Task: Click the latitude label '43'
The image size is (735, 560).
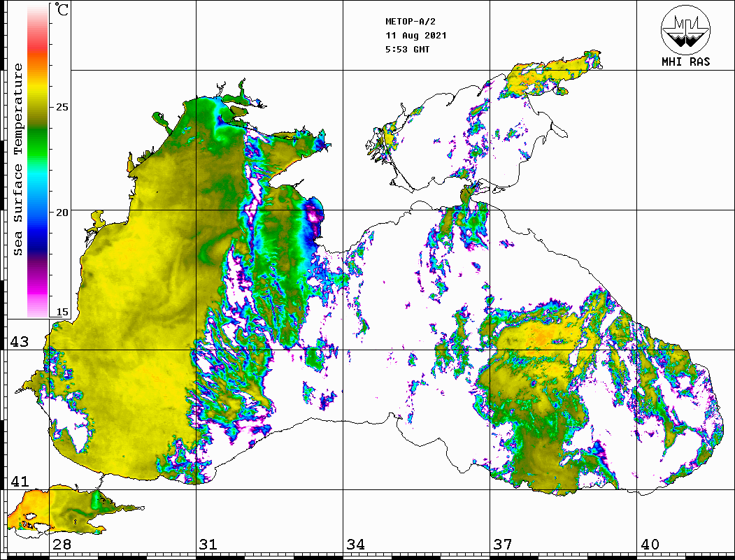Action: click(20, 342)
